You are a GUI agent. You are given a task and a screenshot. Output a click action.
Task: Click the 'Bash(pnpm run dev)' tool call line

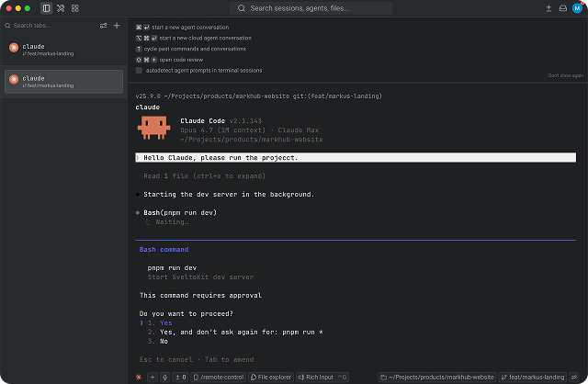180,212
